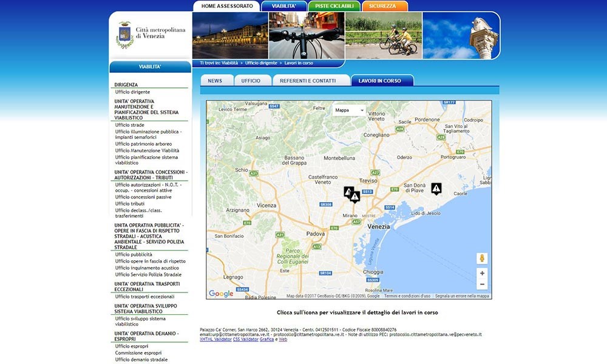
Task: Open the PISTE CICLABILI tab
Action: (334, 6)
